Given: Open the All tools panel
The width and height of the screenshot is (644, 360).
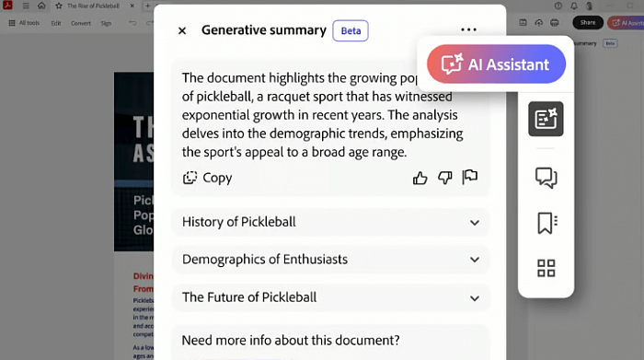Looking at the screenshot, I should [x=24, y=23].
